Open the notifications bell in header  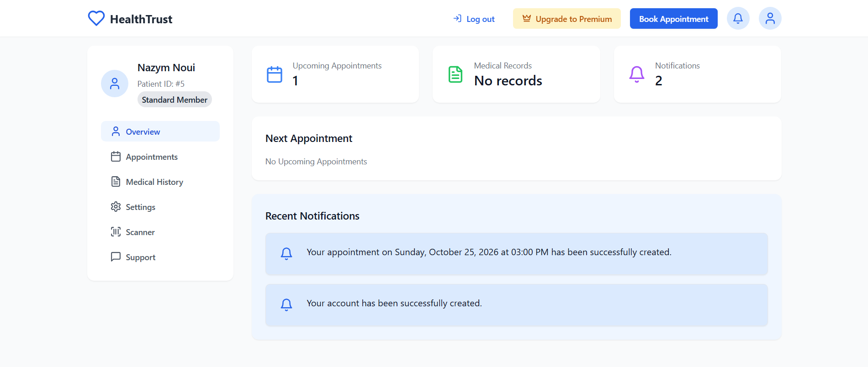pyautogui.click(x=738, y=19)
